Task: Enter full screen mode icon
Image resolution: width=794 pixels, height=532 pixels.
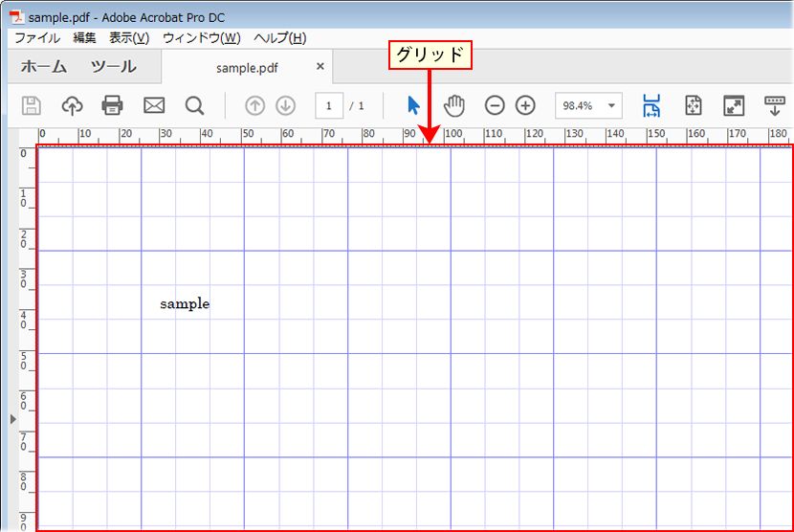Action: [734, 105]
